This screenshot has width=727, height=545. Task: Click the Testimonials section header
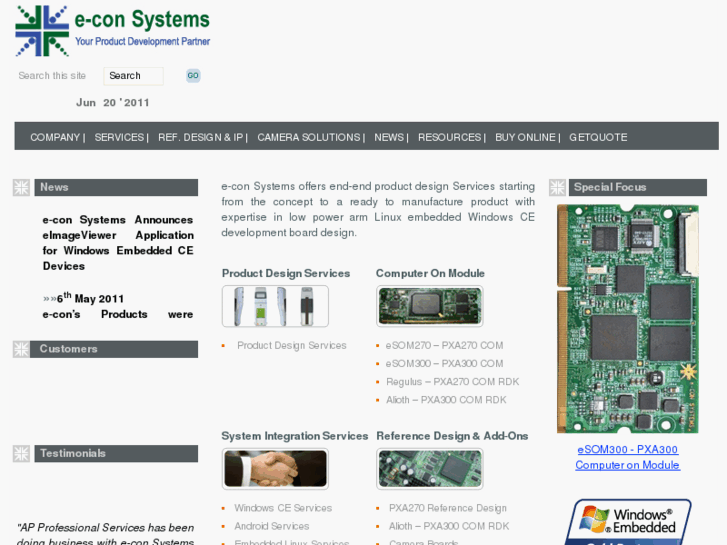coord(116,454)
